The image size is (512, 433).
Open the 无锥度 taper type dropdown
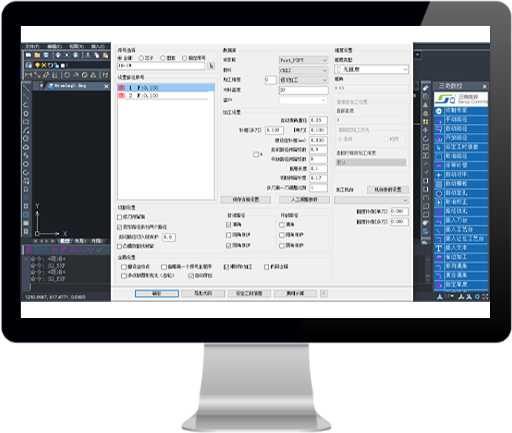tap(371, 69)
